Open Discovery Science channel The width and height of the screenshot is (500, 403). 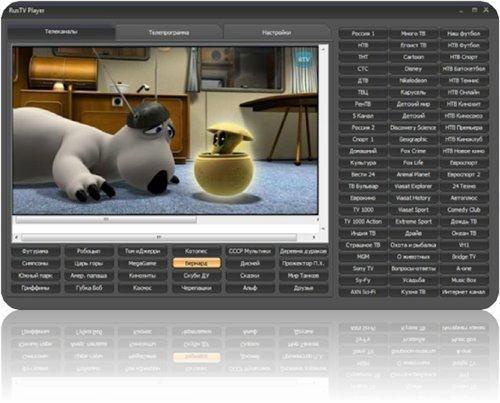click(x=413, y=128)
